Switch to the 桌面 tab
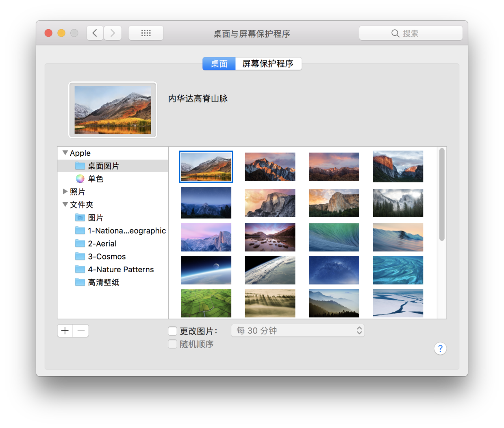504x428 pixels. pyautogui.click(x=219, y=64)
